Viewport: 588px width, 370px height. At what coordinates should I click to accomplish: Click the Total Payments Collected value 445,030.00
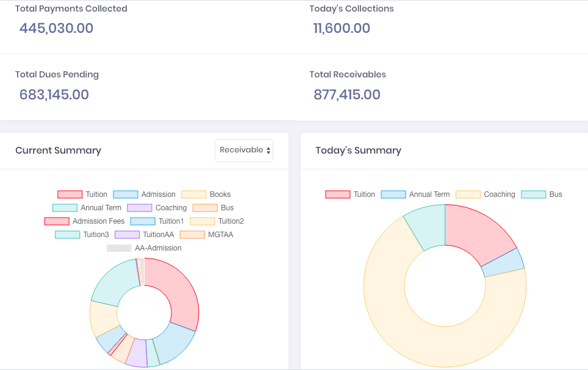coord(56,28)
